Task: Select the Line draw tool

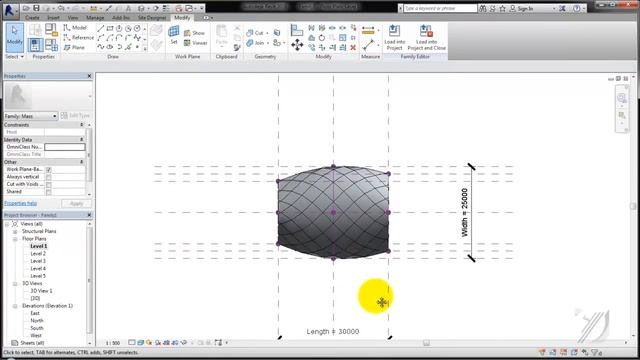Action: [101, 28]
